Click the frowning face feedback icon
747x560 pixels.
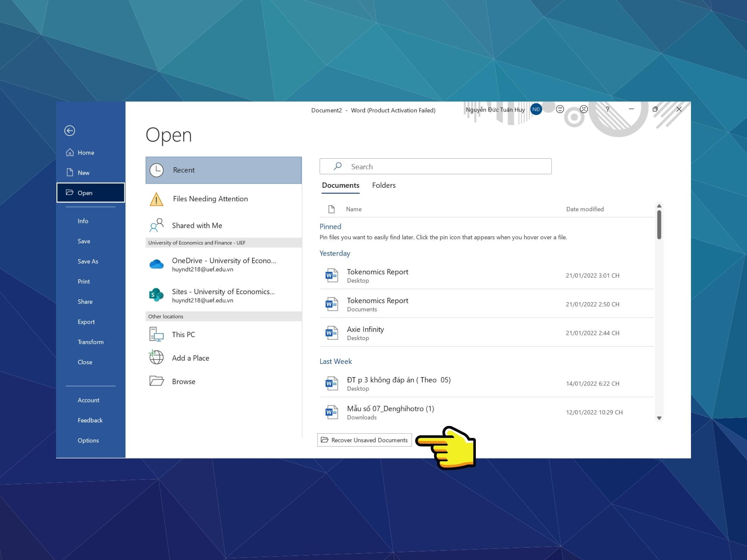point(583,109)
